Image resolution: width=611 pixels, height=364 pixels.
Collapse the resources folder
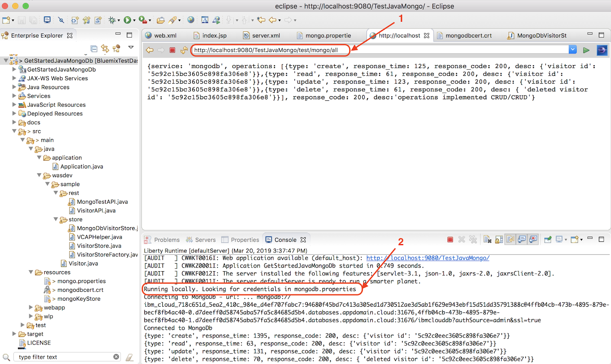tap(31, 272)
